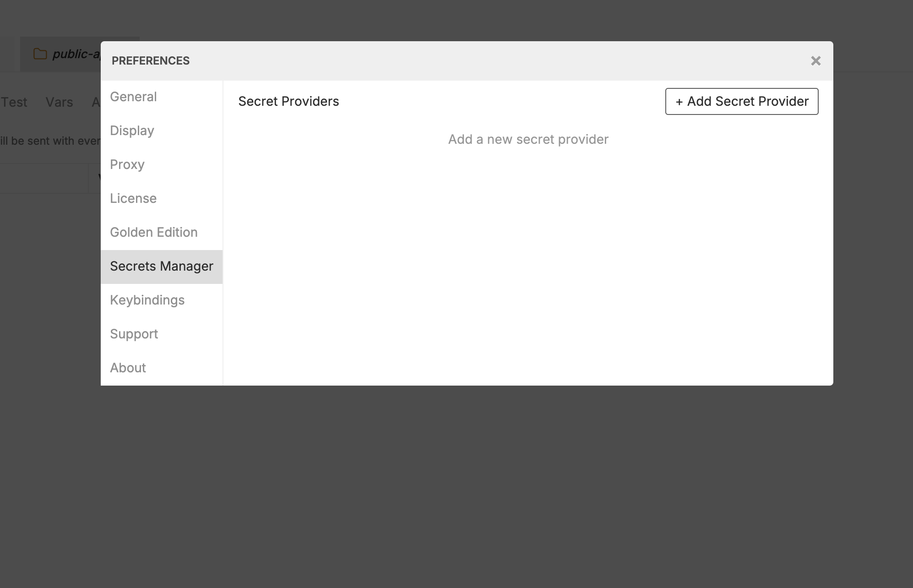Viewport: 913px width, 588px height.
Task: Switch to the Test tab
Action: click(14, 102)
